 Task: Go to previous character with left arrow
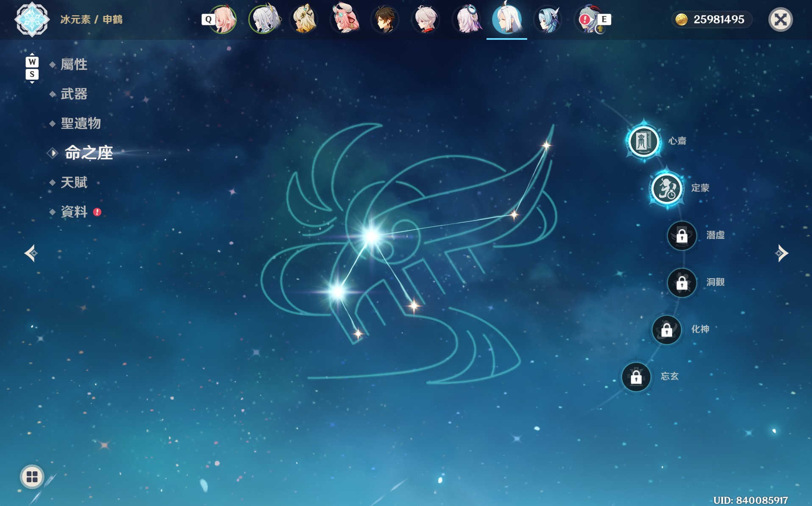31,253
